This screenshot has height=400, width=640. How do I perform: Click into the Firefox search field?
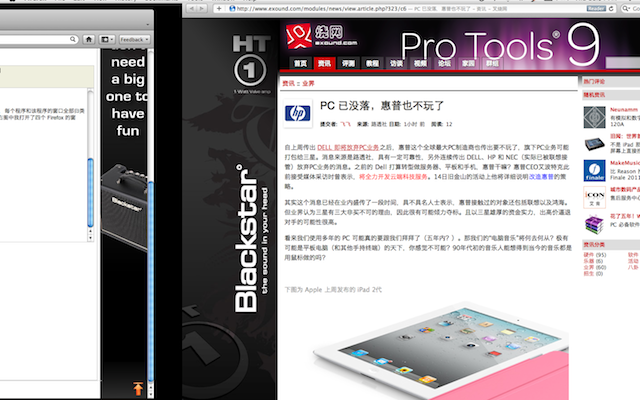tap(35, 39)
